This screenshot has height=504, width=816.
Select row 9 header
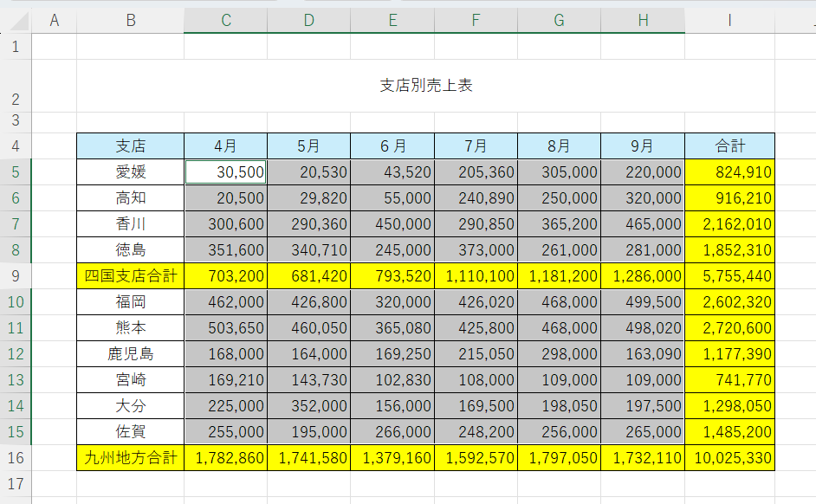(x=16, y=276)
